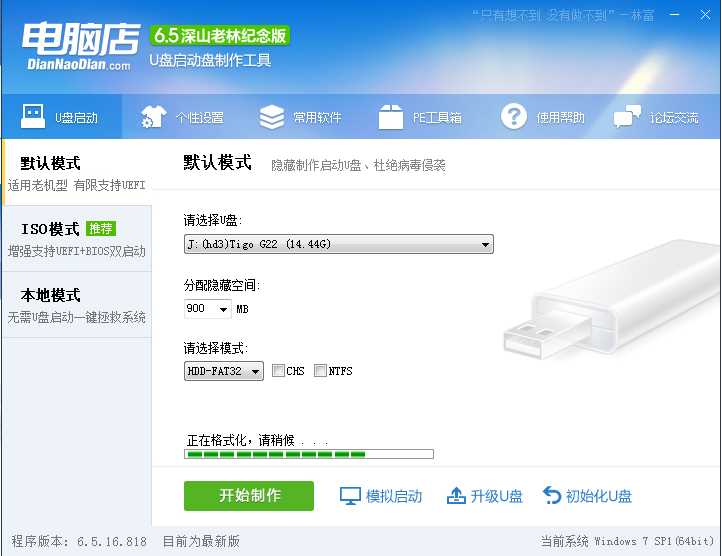Screen dimensions: 722x556
Task: Click the 初始化U盘 undo arrow icon
Action: click(x=552, y=496)
